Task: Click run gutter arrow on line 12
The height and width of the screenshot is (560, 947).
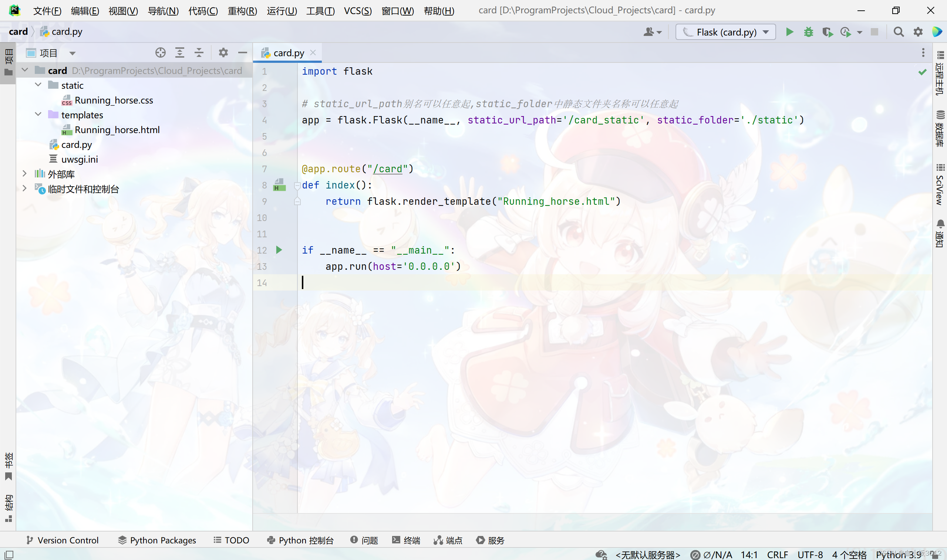Action: coord(279,250)
